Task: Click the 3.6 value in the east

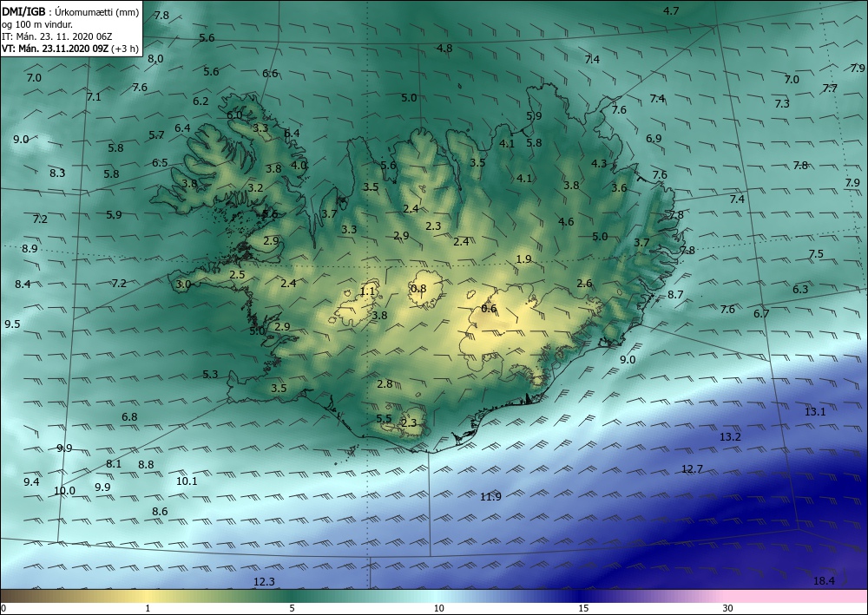Action: (x=619, y=188)
